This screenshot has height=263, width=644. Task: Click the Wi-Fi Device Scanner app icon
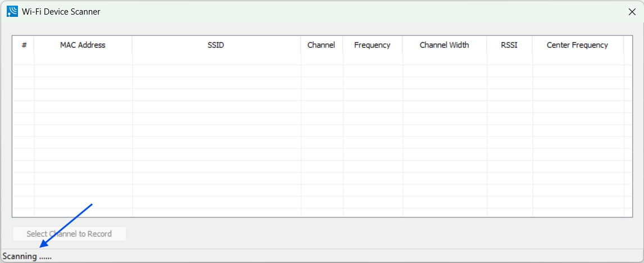click(x=12, y=11)
